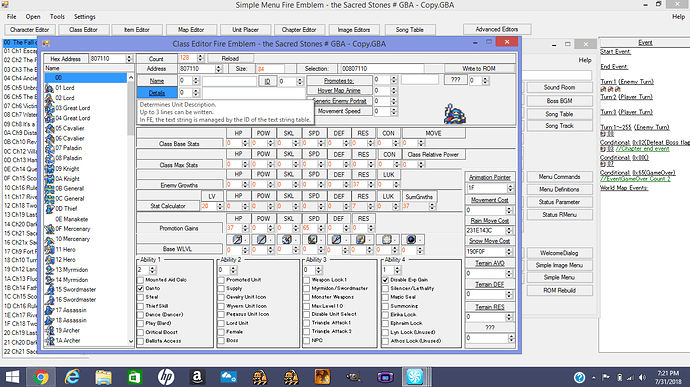The image size is (690, 387).
Task: Select the Axe weapon level icon button
Action: coord(287,240)
